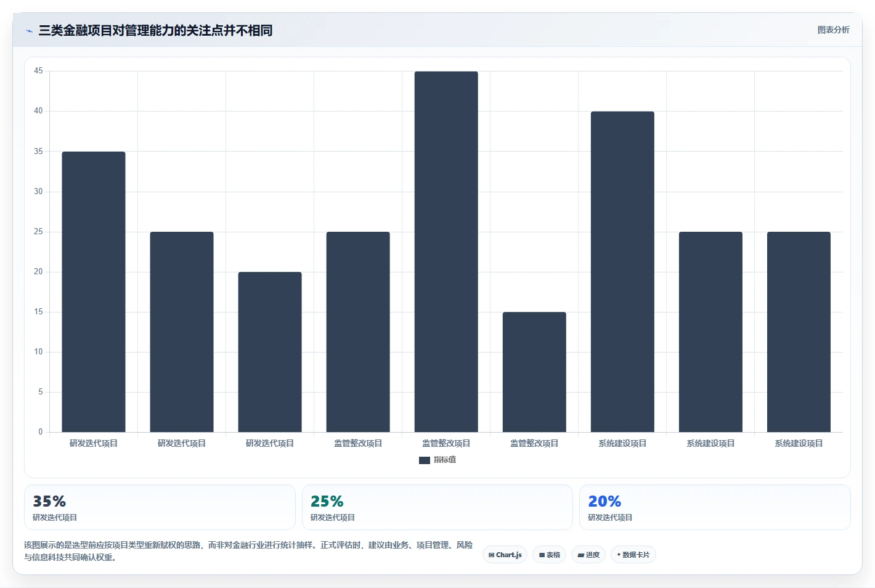
Task: Click the Chart.js tag chip
Action: pyautogui.click(x=505, y=555)
